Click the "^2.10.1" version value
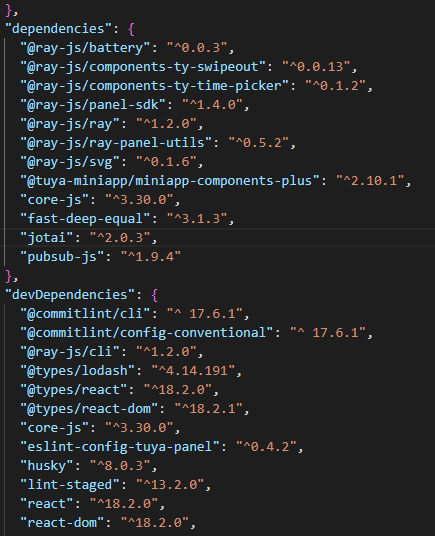The height and width of the screenshot is (536, 435). (x=370, y=180)
